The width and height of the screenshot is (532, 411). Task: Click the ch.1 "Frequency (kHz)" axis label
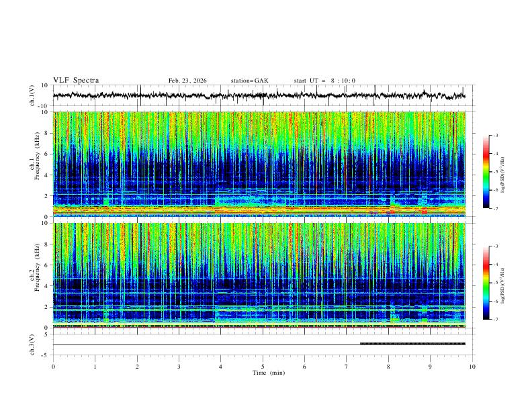coord(37,154)
